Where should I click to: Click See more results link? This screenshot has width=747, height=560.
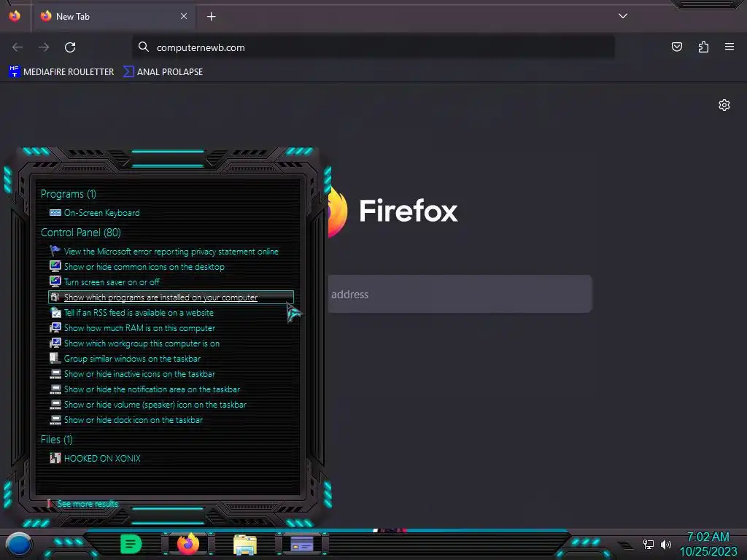click(88, 503)
